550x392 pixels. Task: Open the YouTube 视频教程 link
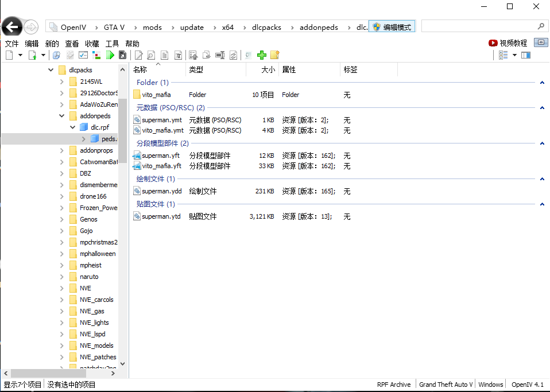508,43
